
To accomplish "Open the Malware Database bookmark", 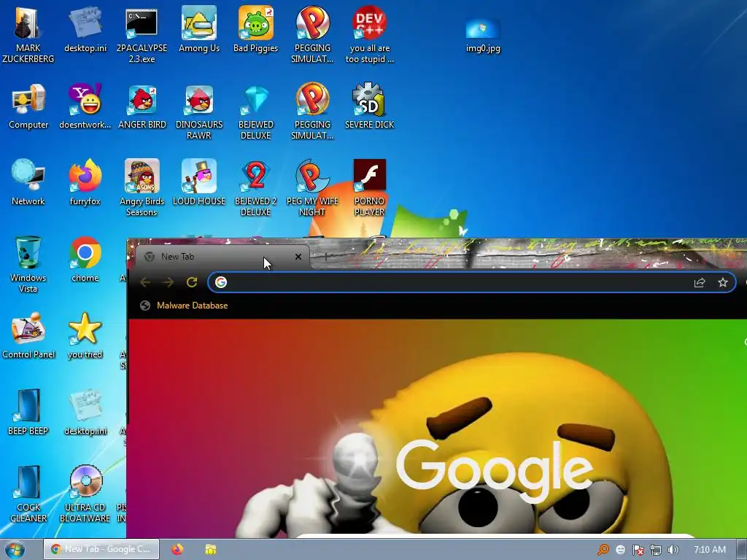I will pos(184,306).
